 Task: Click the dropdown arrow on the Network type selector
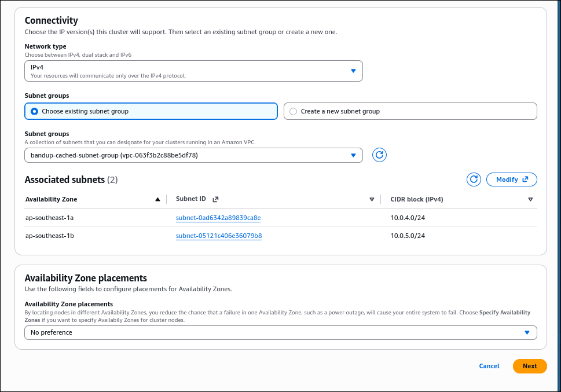353,70
